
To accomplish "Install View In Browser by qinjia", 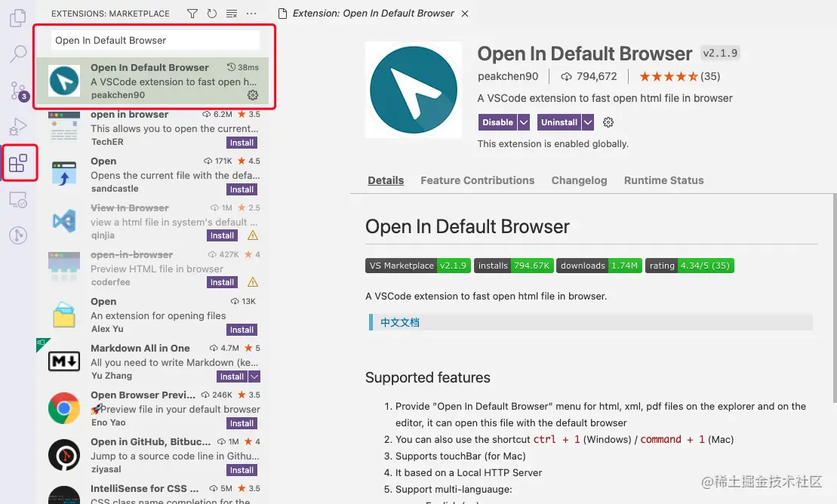I will pyautogui.click(x=222, y=235).
